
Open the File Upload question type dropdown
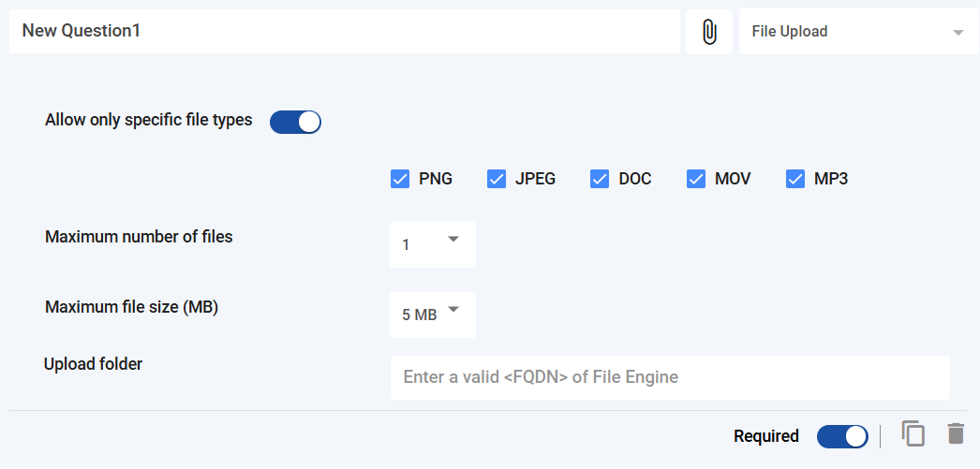point(856,32)
